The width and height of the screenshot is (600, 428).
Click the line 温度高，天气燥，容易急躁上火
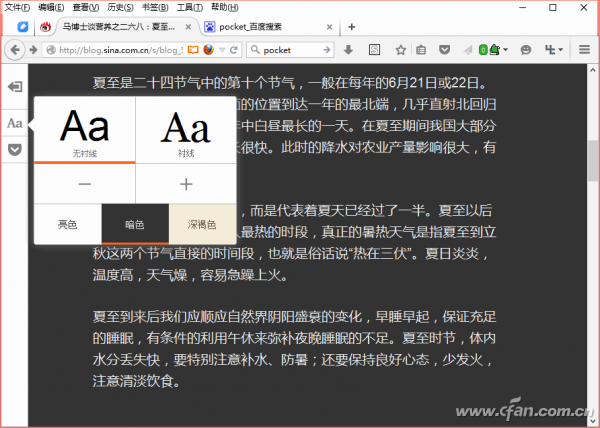pyautogui.click(x=190, y=275)
